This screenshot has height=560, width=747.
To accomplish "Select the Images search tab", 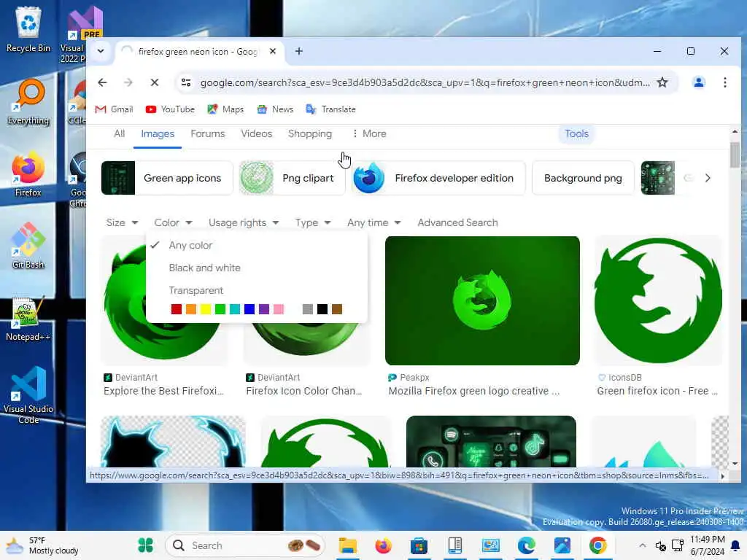I will point(158,134).
